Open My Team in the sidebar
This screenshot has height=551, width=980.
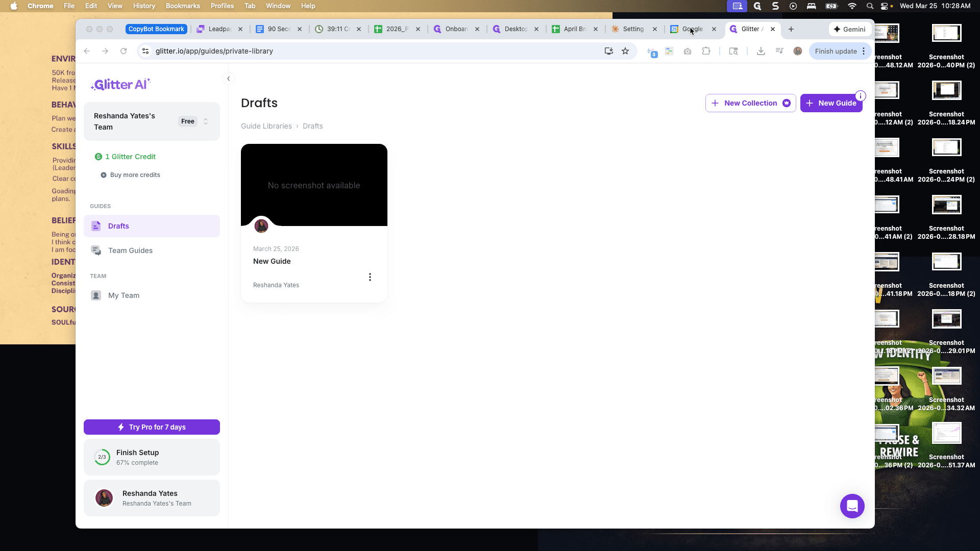tap(152, 295)
